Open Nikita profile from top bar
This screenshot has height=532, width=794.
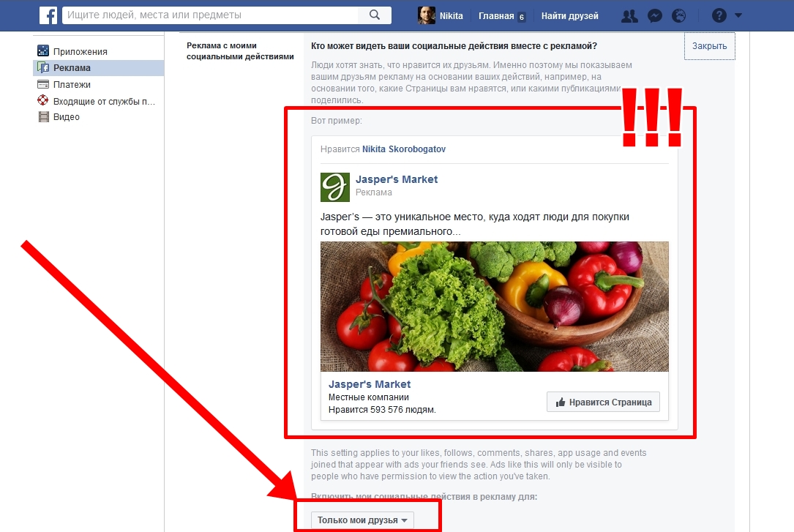tap(441, 16)
